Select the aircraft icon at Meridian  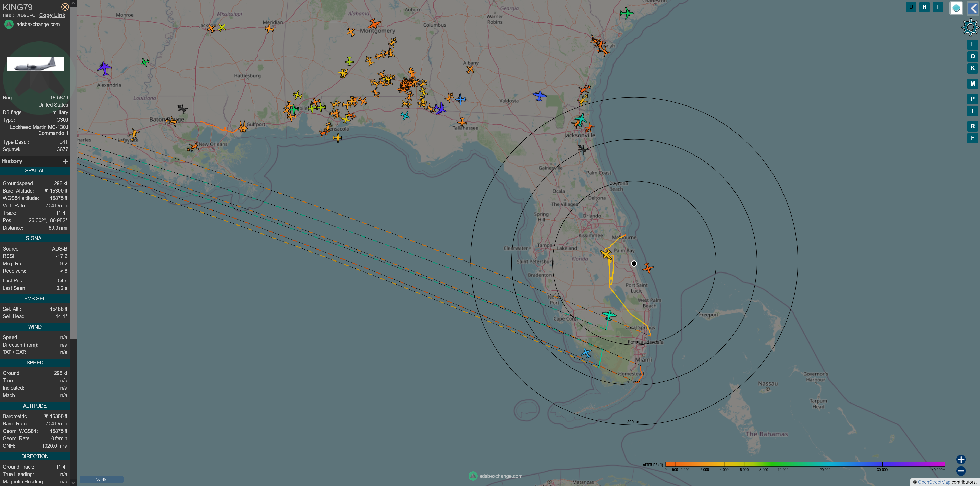pyautogui.click(x=269, y=29)
